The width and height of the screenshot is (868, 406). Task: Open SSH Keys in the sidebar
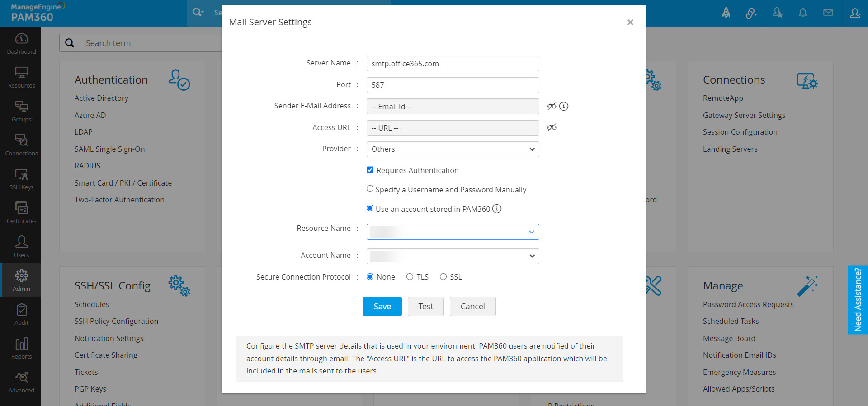tap(21, 178)
